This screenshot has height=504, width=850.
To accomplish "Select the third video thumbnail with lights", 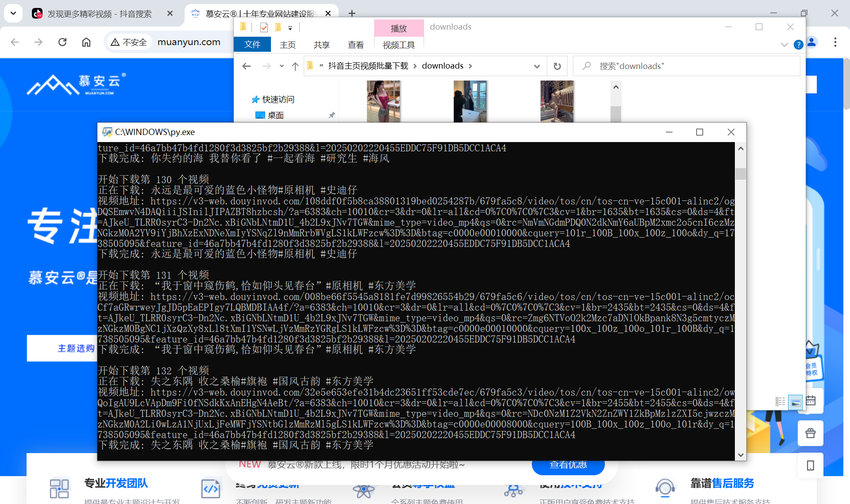I will coord(557,101).
